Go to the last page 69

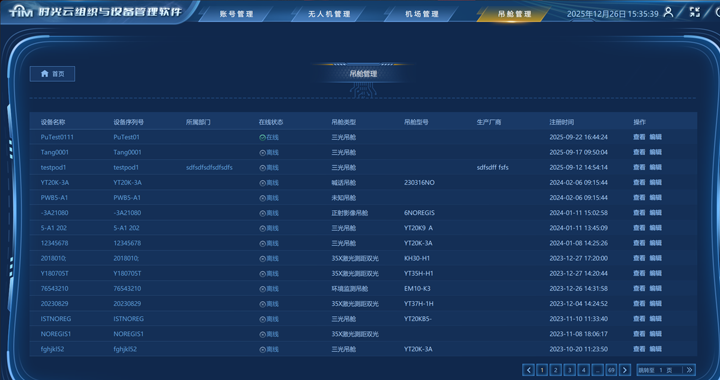coord(611,370)
